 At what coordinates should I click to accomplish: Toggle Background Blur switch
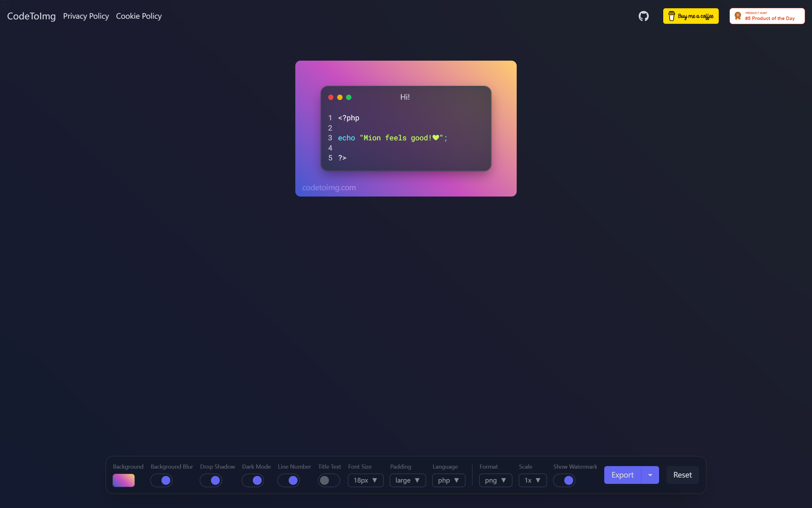[161, 480]
